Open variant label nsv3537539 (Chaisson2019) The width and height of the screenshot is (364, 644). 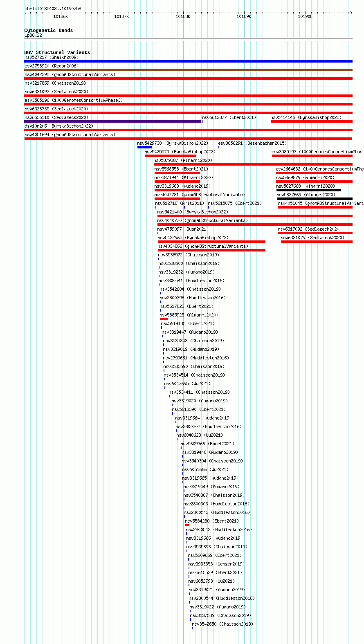(220, 615)
